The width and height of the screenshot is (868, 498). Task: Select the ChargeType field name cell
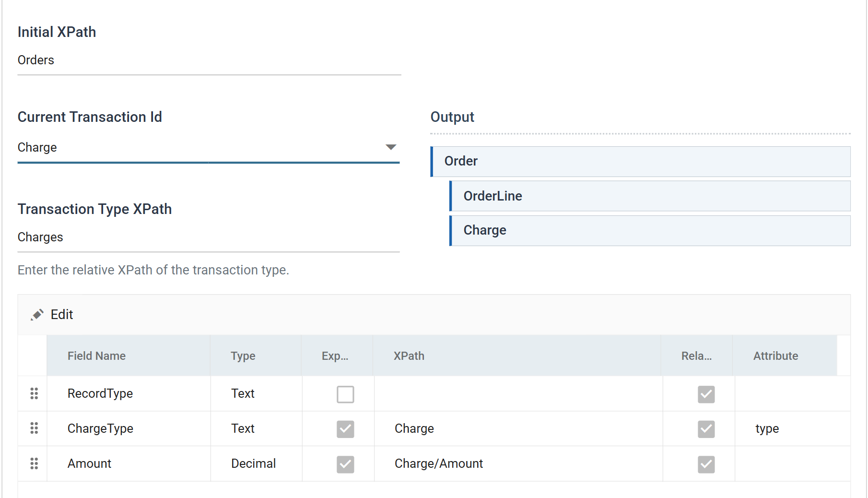coord(129,428)
